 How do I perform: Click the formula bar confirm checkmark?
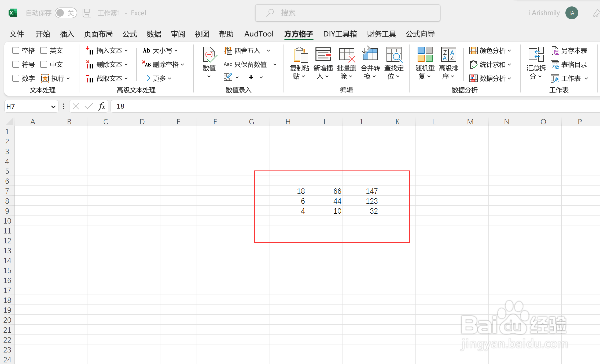[89, 106]
